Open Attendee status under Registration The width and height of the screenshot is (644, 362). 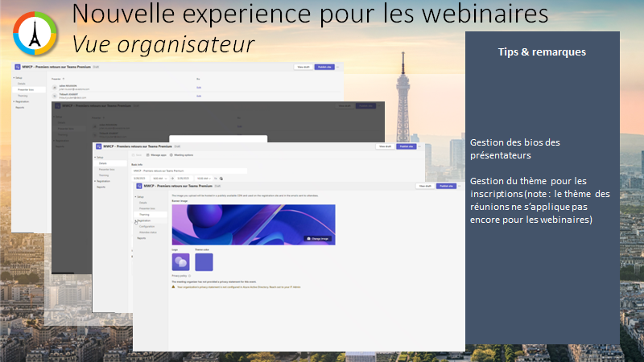click(148, 232)
